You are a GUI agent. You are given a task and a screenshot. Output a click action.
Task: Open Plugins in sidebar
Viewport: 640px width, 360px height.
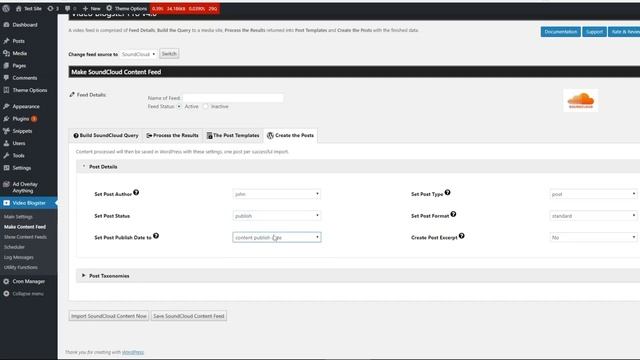pyautogui.click(x=20, y=119)
